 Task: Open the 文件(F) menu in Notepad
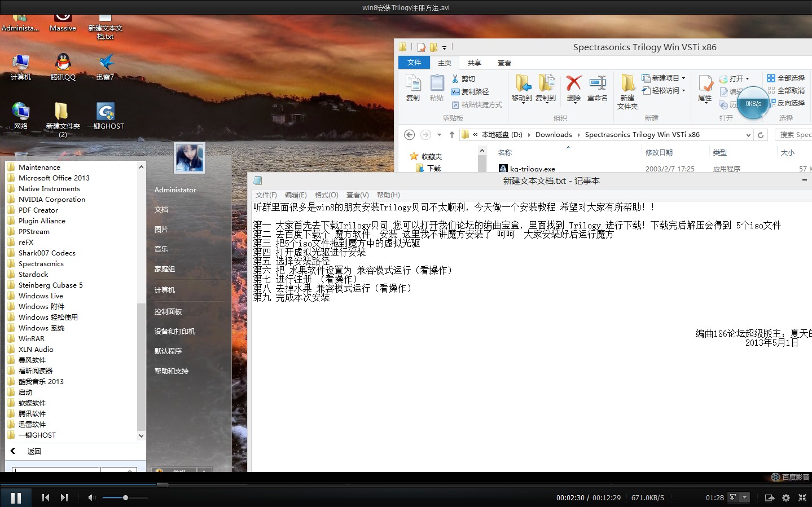click(x=266, y=195)
